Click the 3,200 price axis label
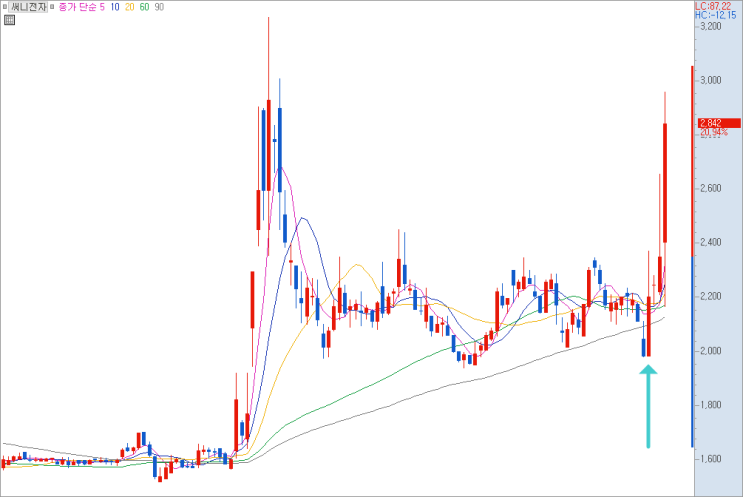The image size is (743, 497). [711, 26]
